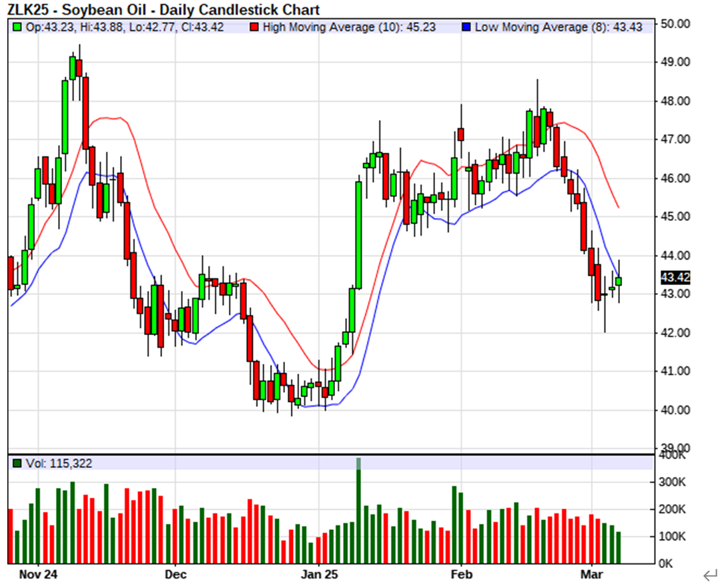Click the 400K volume axis label
The image size is (724, 588).
click(672, 455)
